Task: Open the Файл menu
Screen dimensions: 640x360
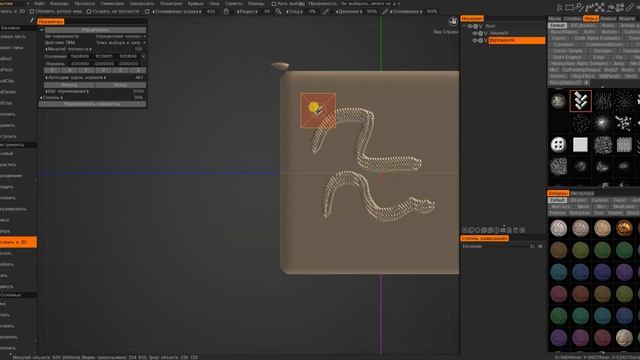Action: click(x=40, y=3)
